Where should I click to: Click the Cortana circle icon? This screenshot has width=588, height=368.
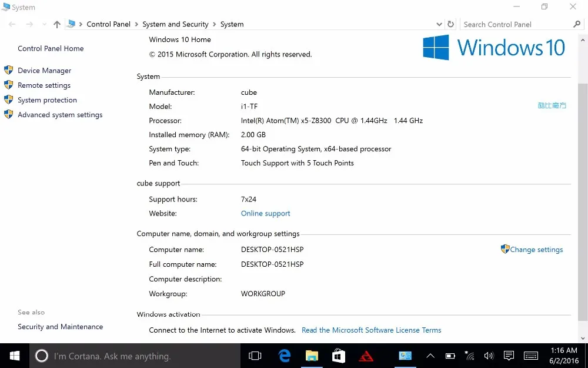pos(42,356)
